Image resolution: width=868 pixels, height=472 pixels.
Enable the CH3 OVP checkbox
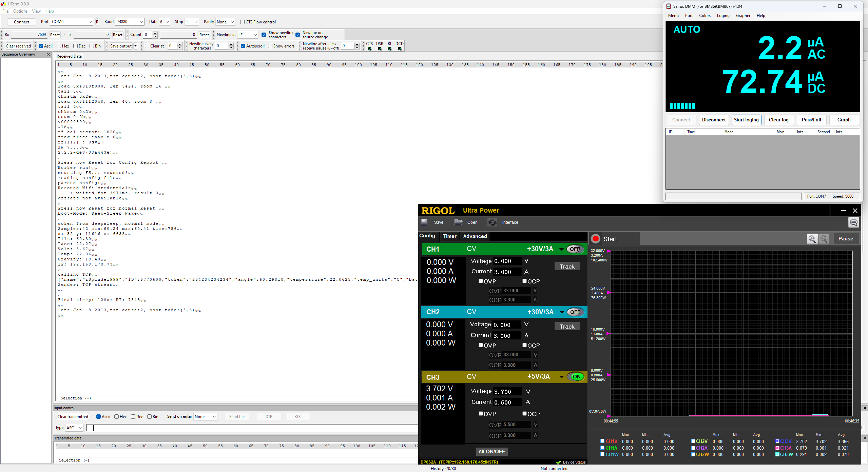pos(481,414)
